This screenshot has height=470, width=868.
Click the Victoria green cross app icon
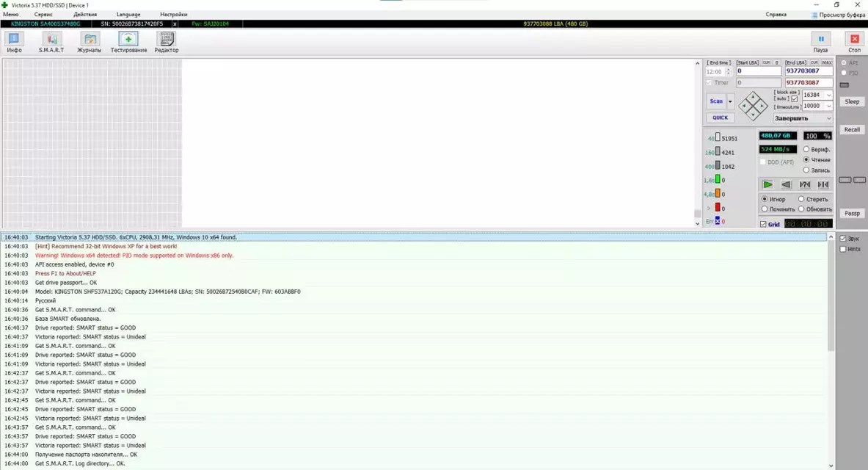[5, 5]
